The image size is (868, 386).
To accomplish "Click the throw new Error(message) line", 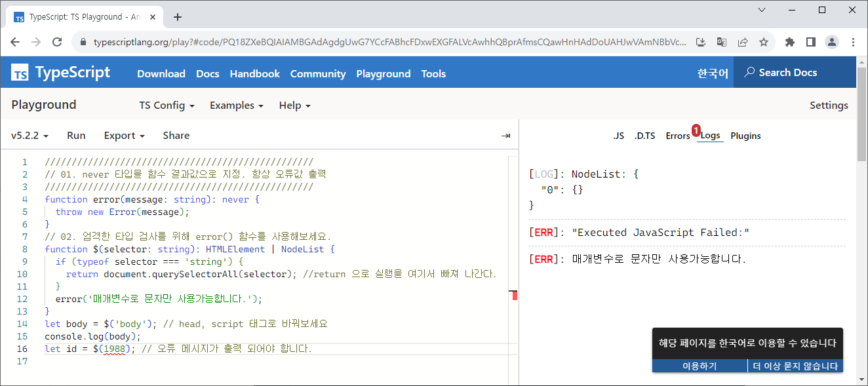I will pyautogui.click(x=122, y=212).
